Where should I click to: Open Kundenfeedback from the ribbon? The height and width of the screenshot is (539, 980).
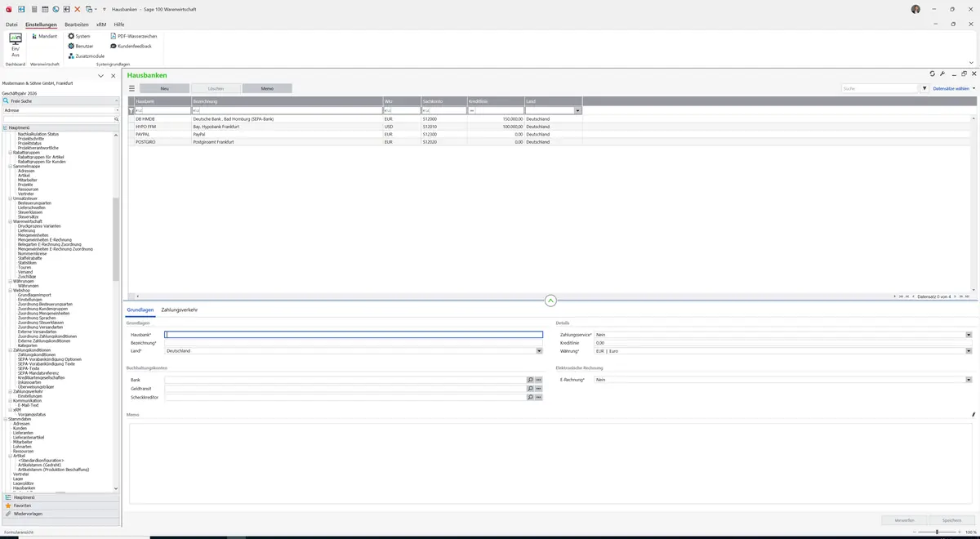coord(131,46)
